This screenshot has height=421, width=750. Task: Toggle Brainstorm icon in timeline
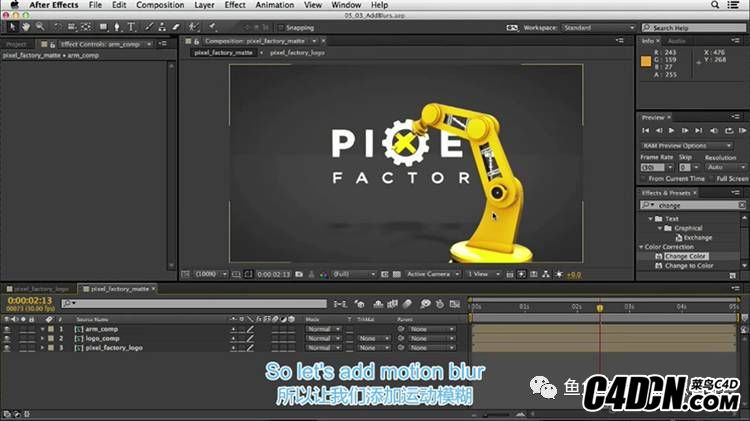tap(425, 304)
